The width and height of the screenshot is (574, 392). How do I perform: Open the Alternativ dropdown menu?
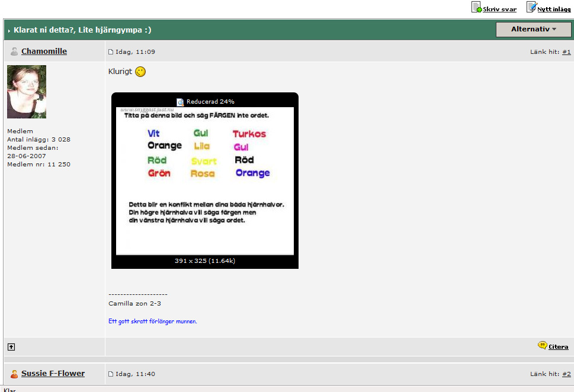pyautogui.click(x=533, y=30)
